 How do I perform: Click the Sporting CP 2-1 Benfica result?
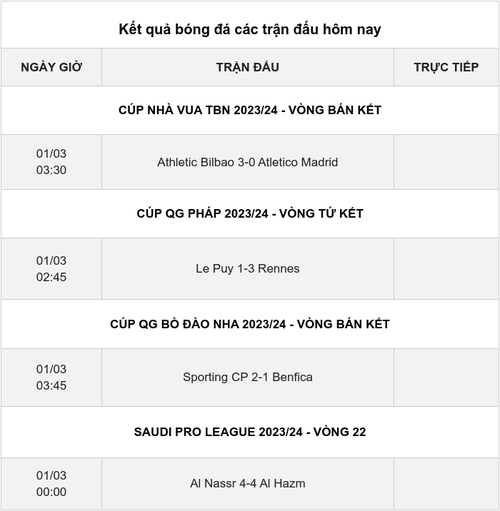click(x=248, y=377)
